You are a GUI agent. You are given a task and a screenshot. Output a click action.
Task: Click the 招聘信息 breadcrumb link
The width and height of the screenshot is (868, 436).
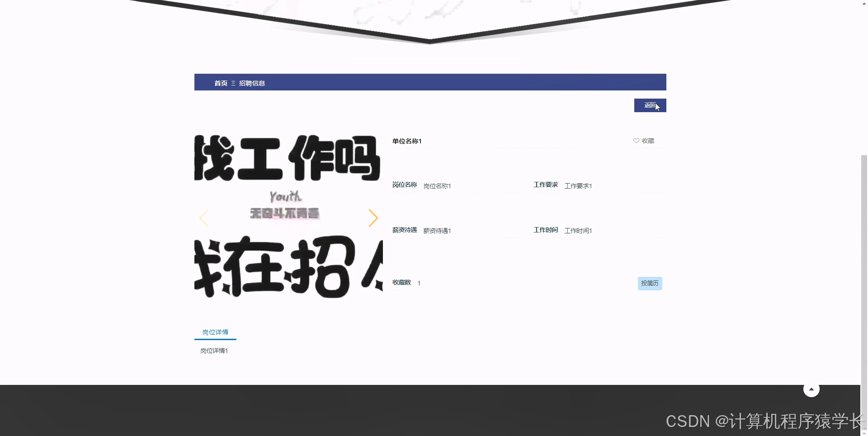[252, 83]
